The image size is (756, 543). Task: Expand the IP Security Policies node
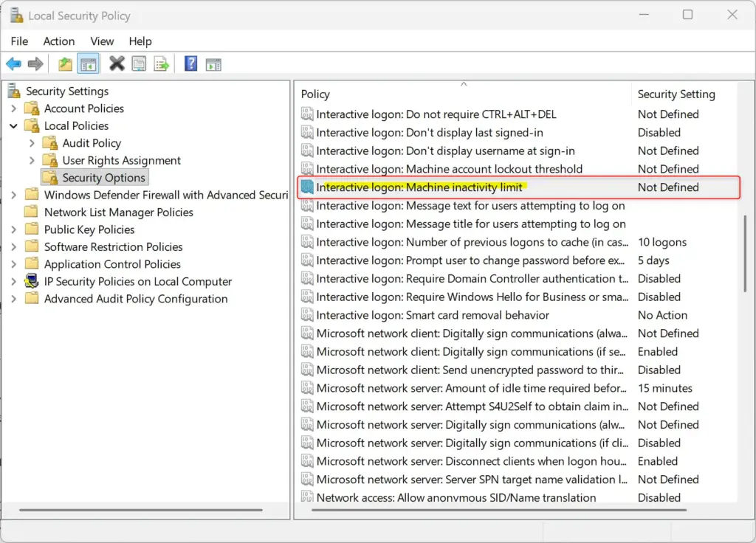13,281
